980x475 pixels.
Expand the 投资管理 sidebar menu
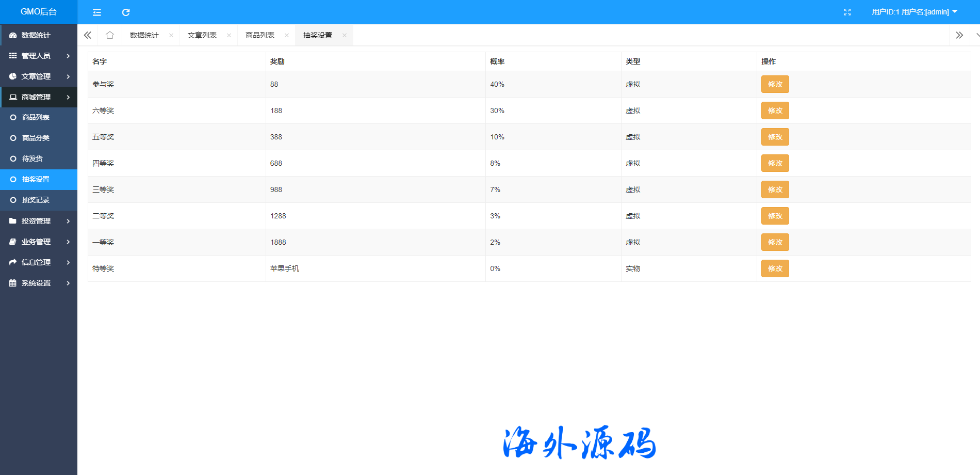39,221
